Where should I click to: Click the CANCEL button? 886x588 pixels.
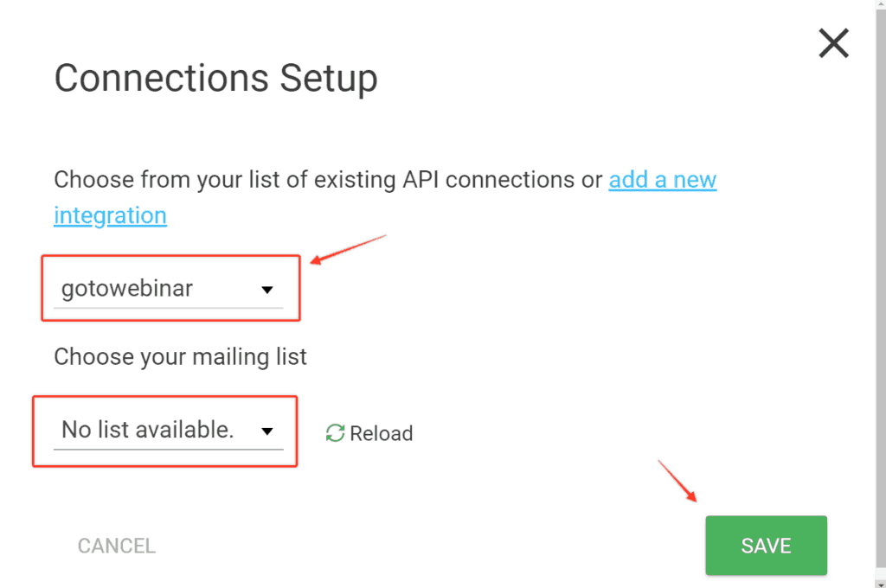[x=117, y=546]
